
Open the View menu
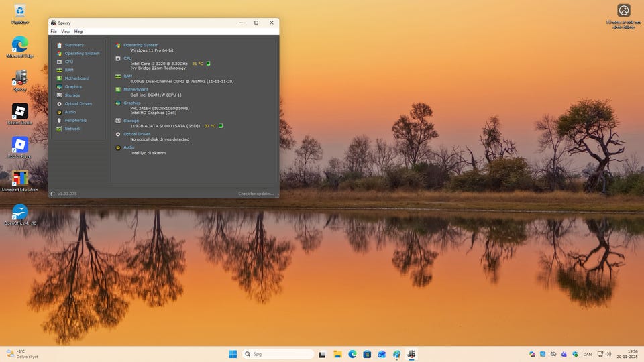pos(66,32)
